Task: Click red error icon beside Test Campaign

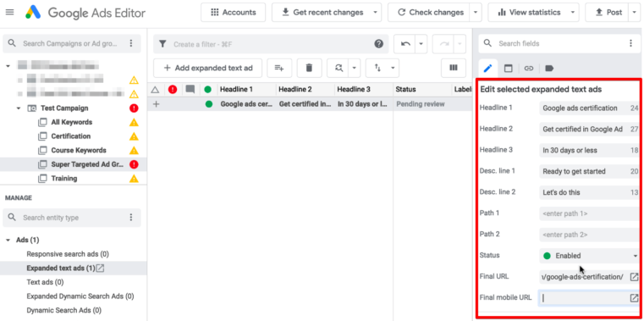Action: click(x=134, y=108)
